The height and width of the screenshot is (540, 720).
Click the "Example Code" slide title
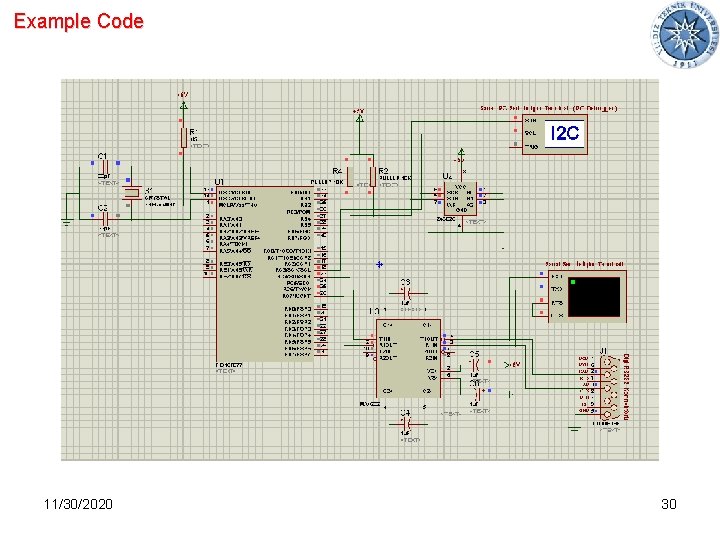[79, 21]
